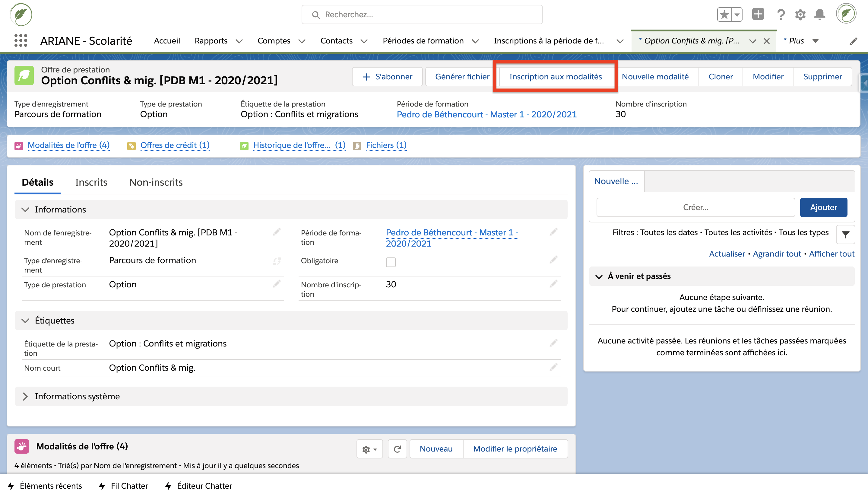The image size is (868, 498).
Task: Click the help question mark icon
Action: 781,14
